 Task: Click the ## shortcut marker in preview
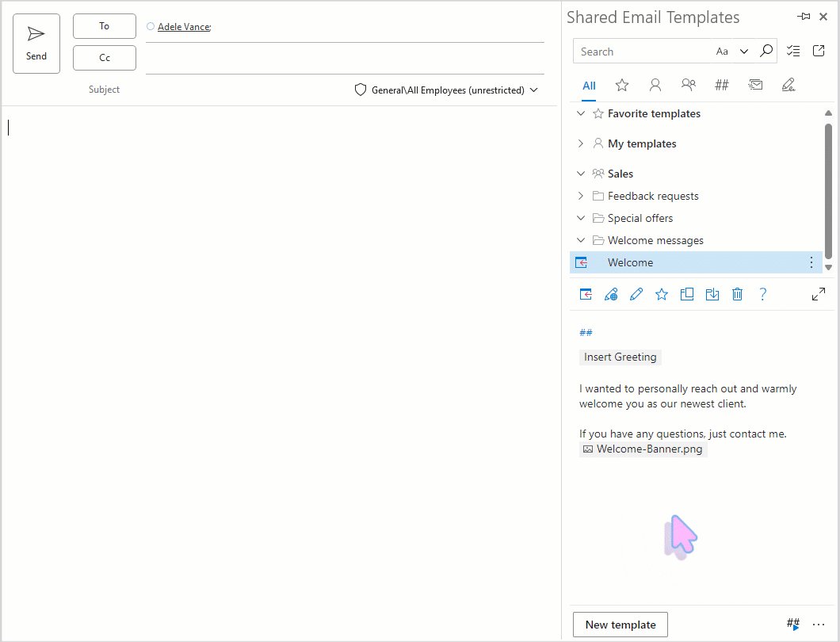pos(586,332)
